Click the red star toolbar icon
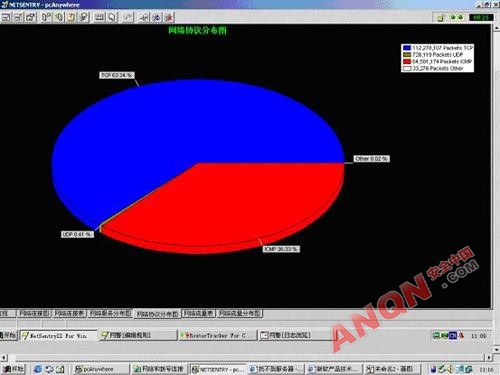 click(x=169, y=17)
